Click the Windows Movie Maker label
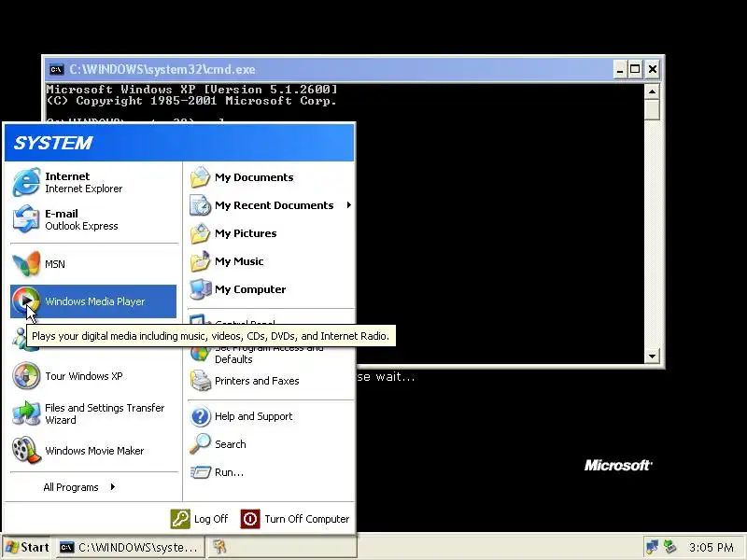 pyautogui.click(x=94, y=451)
